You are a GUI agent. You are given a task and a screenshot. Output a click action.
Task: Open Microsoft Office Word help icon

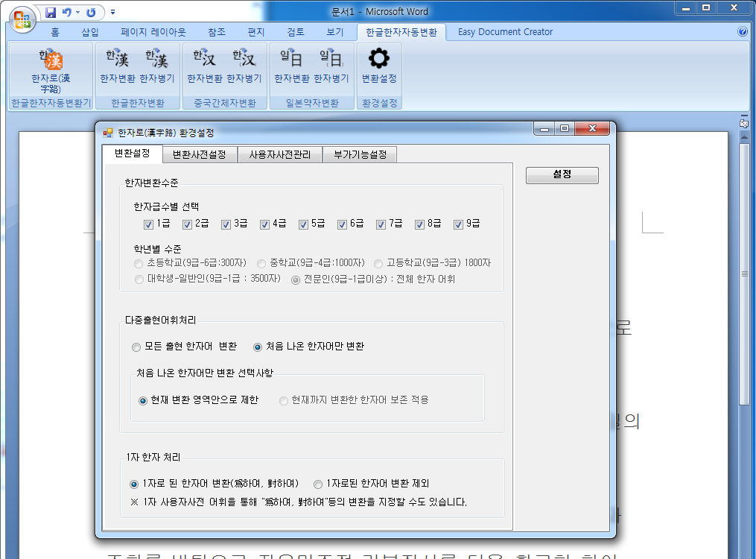[x=742, y=32]
